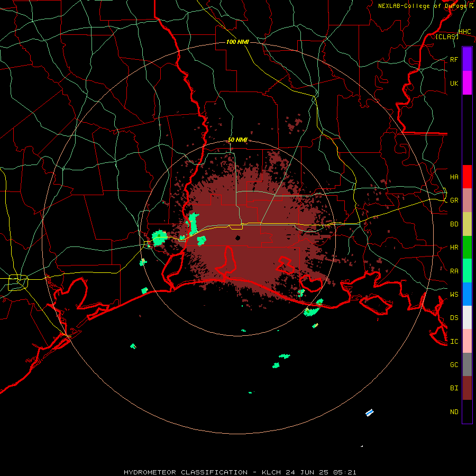The width and height of the screenshot is (476, 476).
Task: Click the GC legend label
Action: [x=454, y=364]
